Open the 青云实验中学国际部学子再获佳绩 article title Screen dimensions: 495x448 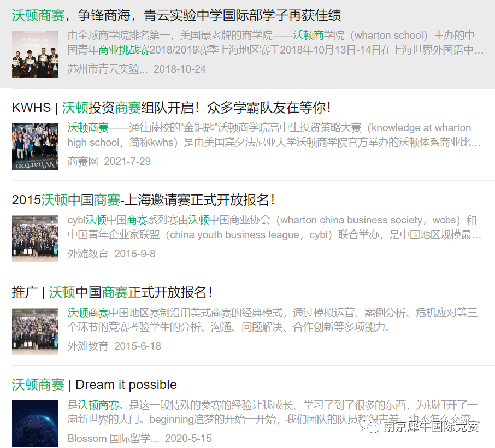click(176, 15)
